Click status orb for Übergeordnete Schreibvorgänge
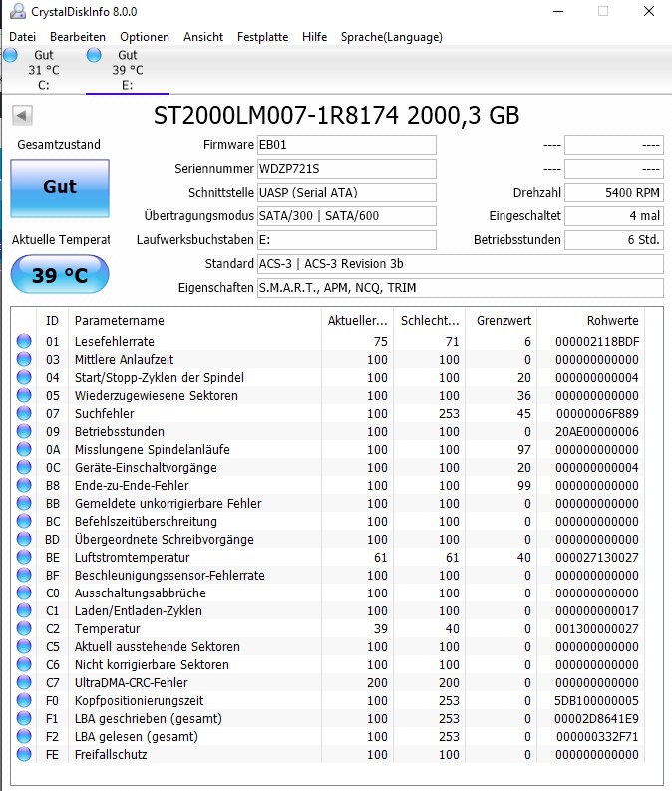Image resolution: width=672 pixels, height=791 pixels. (24, 539)
